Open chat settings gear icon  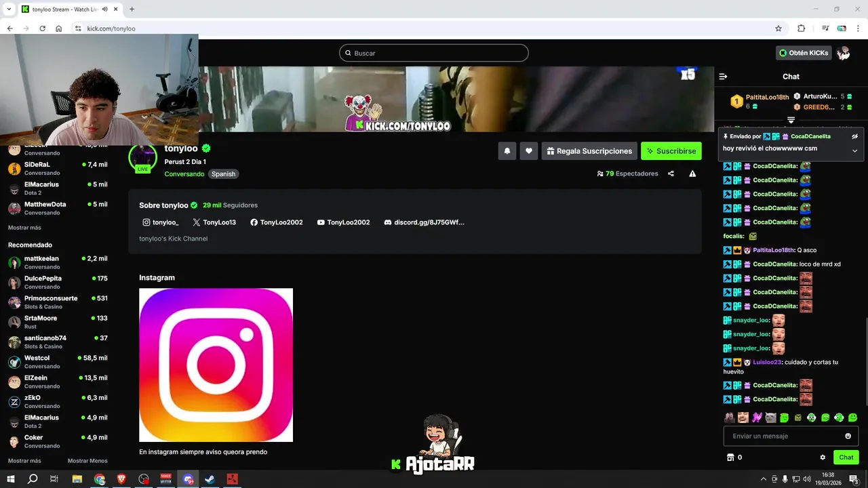click(823, 457)
